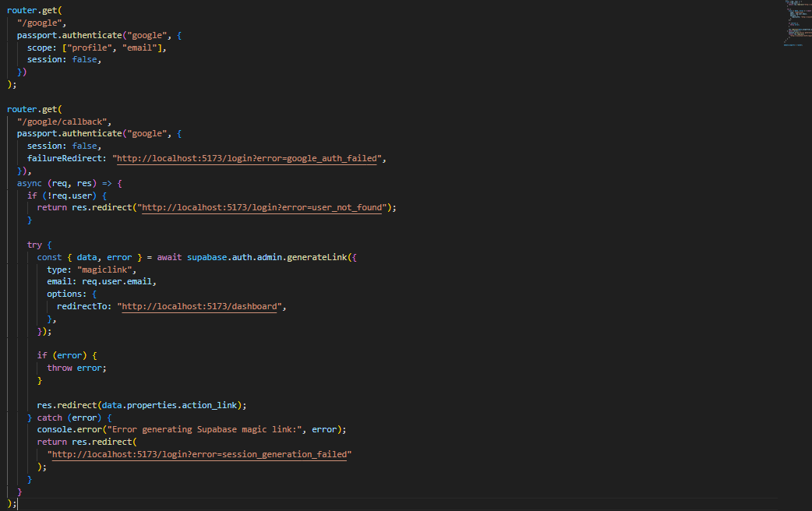Follow the localhost dashboard redirectTo URL
Image resolution: width=812 pixels, height=511 pixels.
coord(199,306)
